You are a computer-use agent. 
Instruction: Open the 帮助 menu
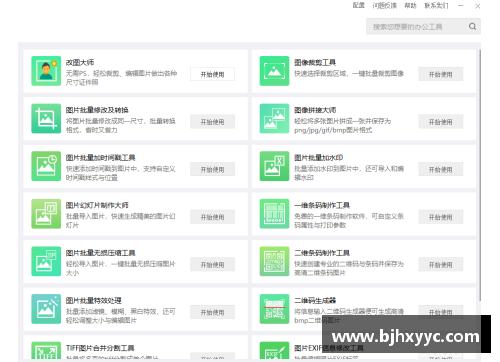[x=410, y=5]
